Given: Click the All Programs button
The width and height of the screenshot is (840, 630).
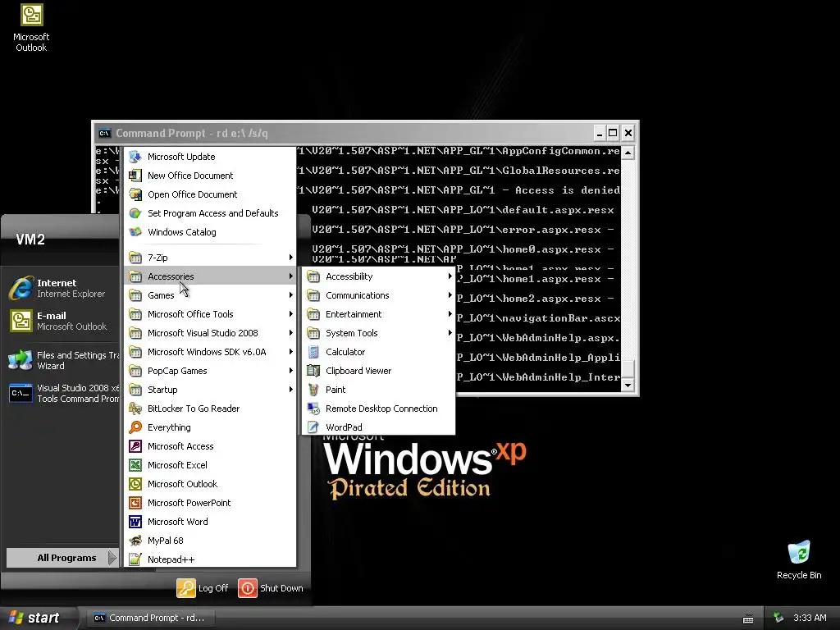Looking at the screenshot, I should (62, 558).
